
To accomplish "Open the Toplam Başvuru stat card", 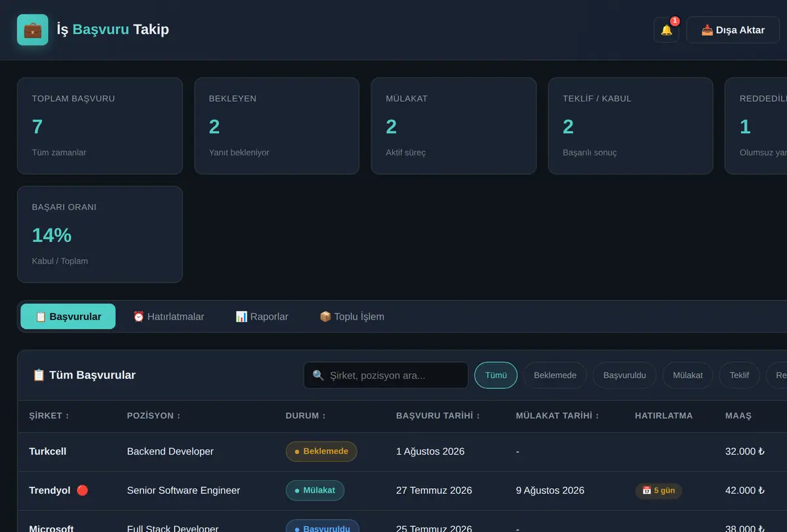I will [100, 126].
